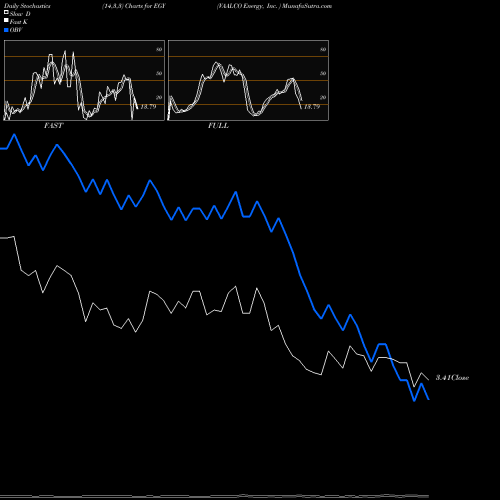Click the FULL stochastic chart thumbnail
500x500 pixels.
tap(248, 80)
